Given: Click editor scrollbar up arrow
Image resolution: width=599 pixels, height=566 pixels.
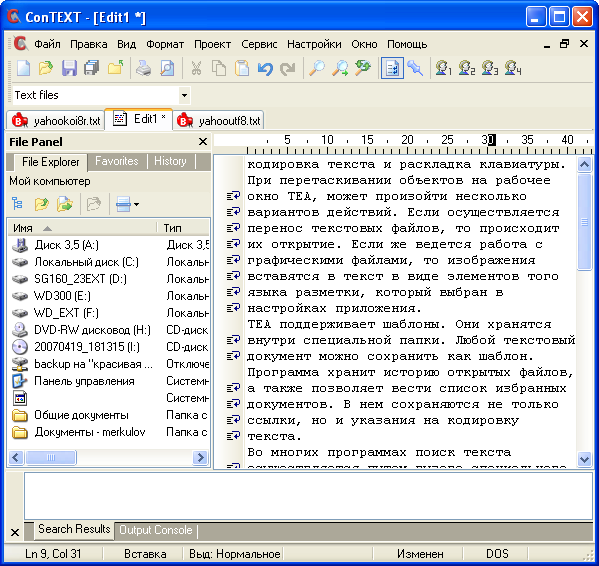Looking at the screenshot, I should pos(584,165).
